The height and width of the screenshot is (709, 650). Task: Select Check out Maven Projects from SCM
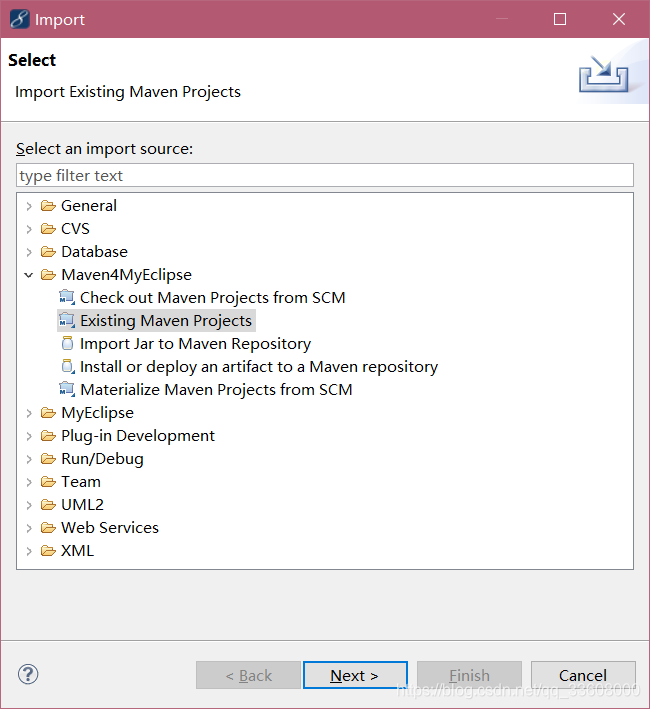(212, 298)
